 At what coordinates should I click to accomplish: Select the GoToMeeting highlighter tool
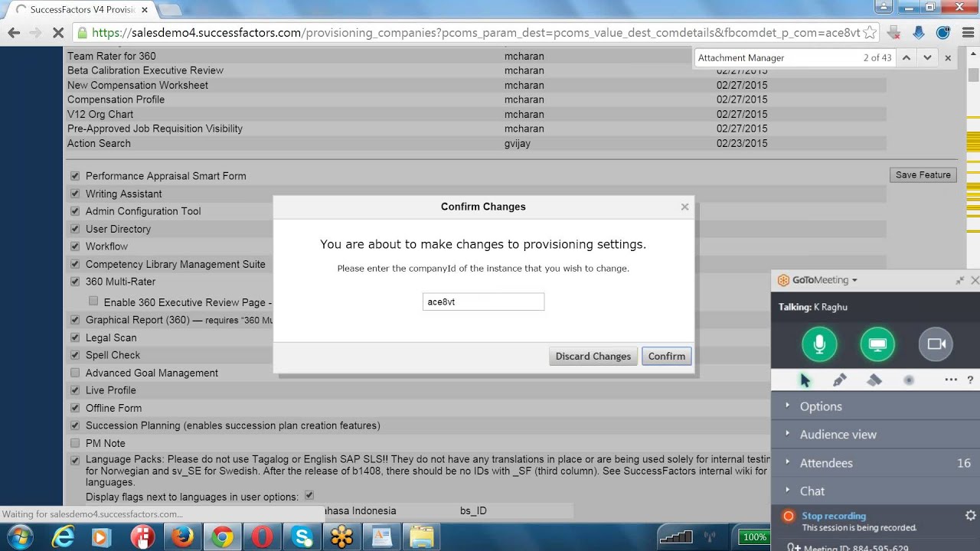pos(874,380)
